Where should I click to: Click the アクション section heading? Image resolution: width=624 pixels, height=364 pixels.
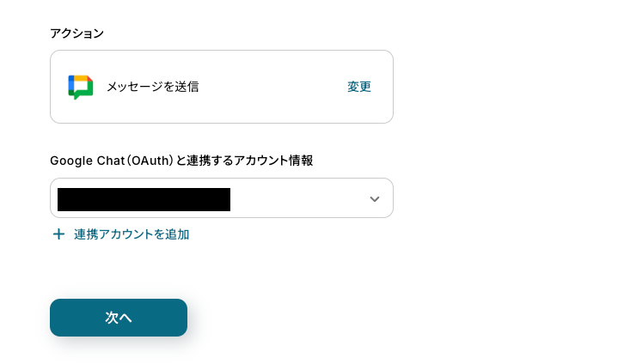coord(77,33)
